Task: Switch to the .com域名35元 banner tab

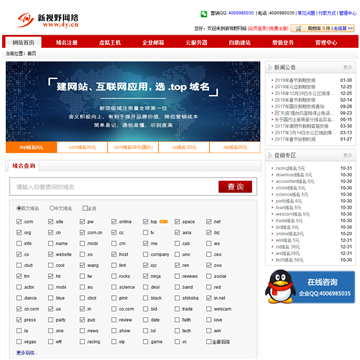Action: click(x=82, y=147)
